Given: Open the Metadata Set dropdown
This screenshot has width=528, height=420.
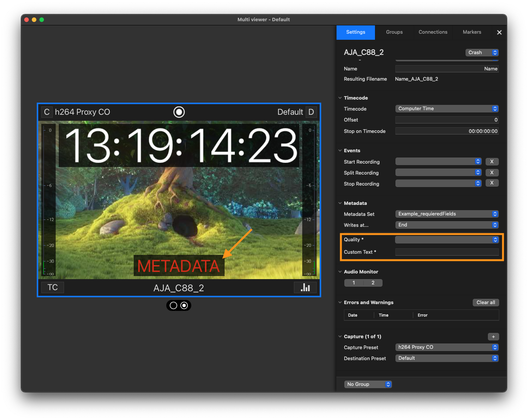Looking at the screenshot, I should 447,214.
